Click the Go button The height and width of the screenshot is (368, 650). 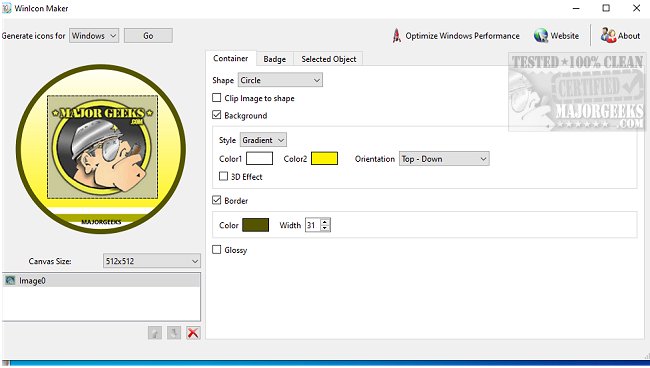pyautogui.click(x=148, y=36)
